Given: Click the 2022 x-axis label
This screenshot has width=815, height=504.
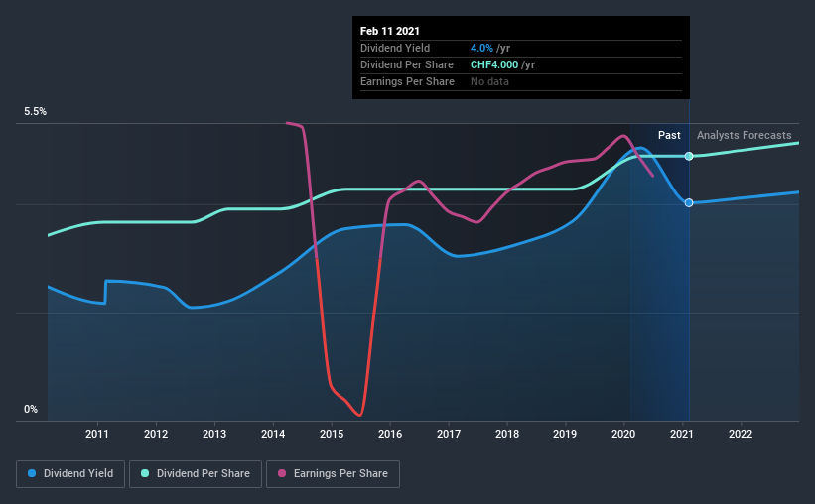Looking at the screenshot, I should point(741,434).
